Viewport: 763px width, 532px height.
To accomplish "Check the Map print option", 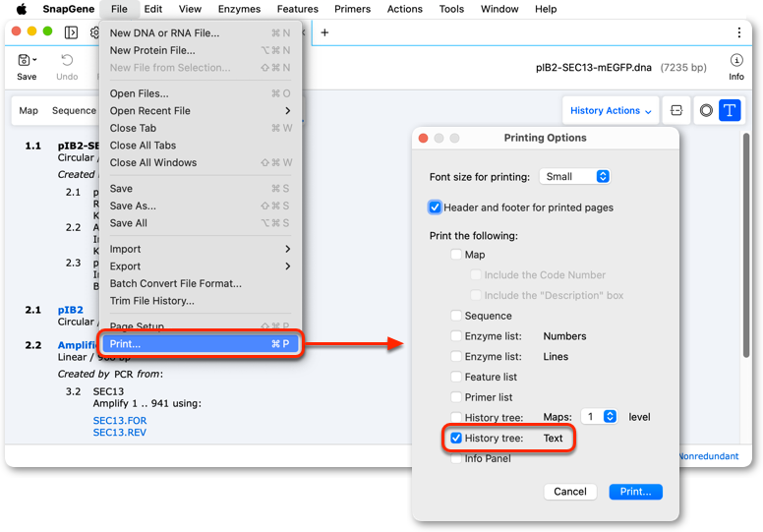I will pos(456,254).
